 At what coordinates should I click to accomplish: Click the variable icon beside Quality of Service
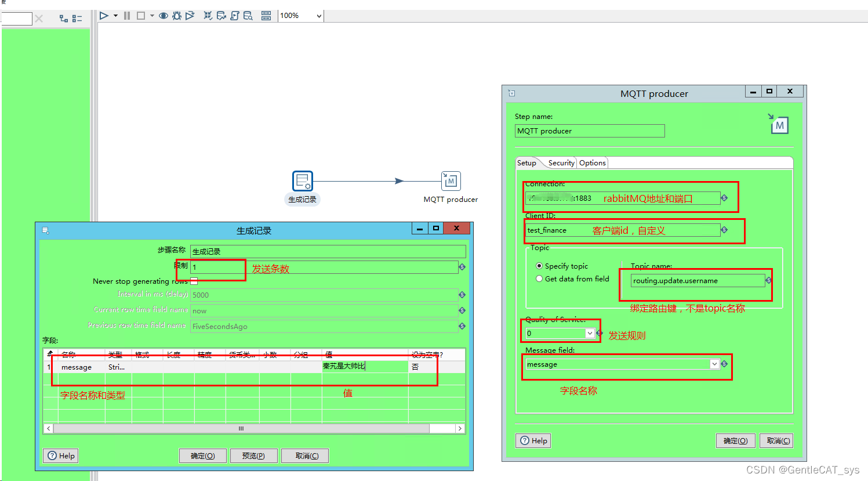[x=599, y=333]
